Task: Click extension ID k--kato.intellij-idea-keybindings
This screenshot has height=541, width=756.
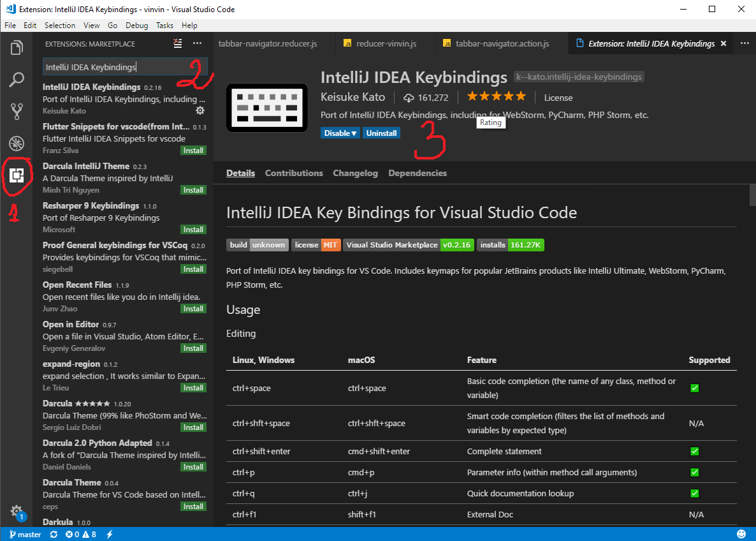Action: (579, 77)
